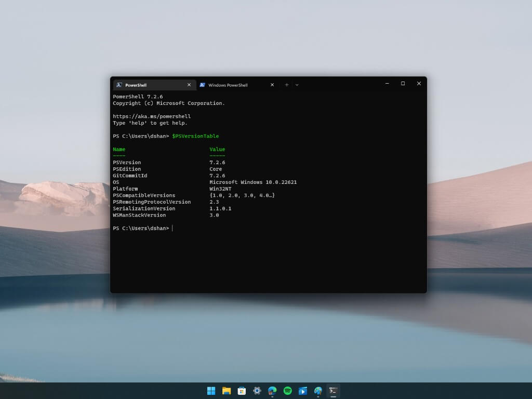The height and width of the screenshot is (399, 532).
Task: Launch Spotify from the taskbar
Action: [287, 391]
